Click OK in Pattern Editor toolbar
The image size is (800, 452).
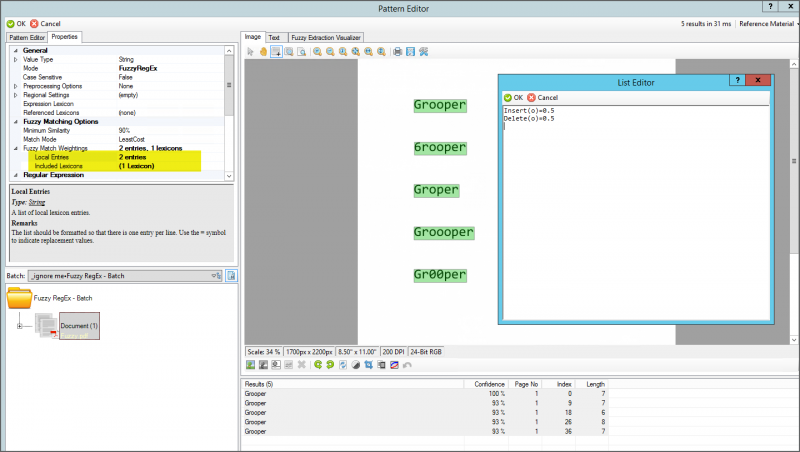tap(16, 23)
